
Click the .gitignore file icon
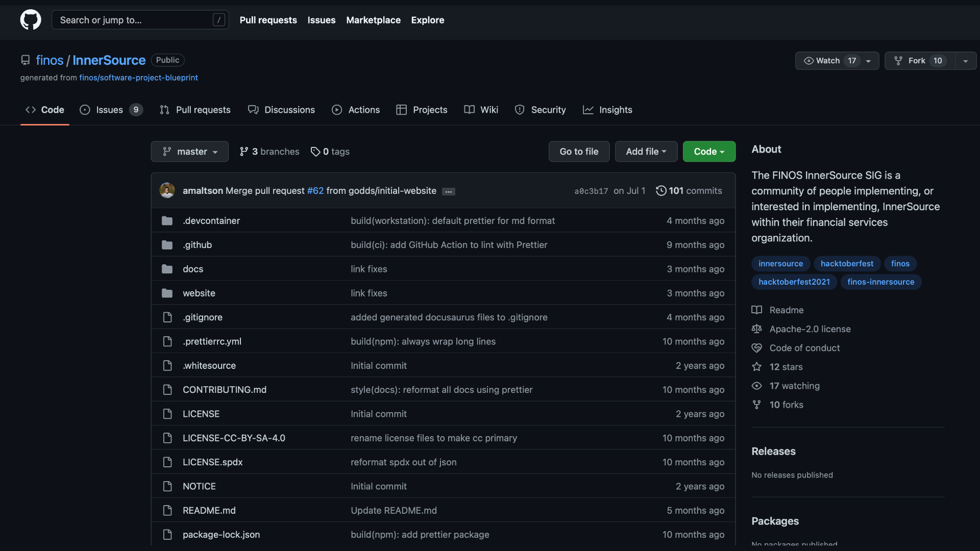[167, 317]
